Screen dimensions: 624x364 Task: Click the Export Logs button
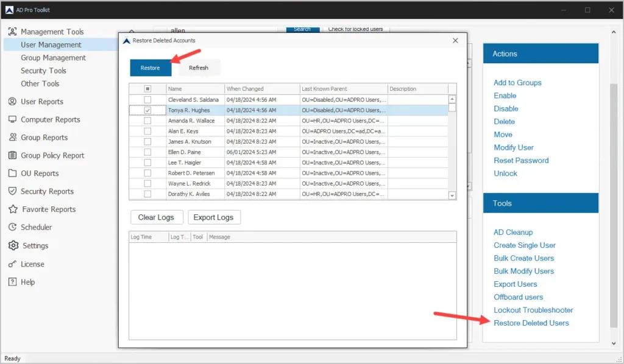[x=214, y=217]
